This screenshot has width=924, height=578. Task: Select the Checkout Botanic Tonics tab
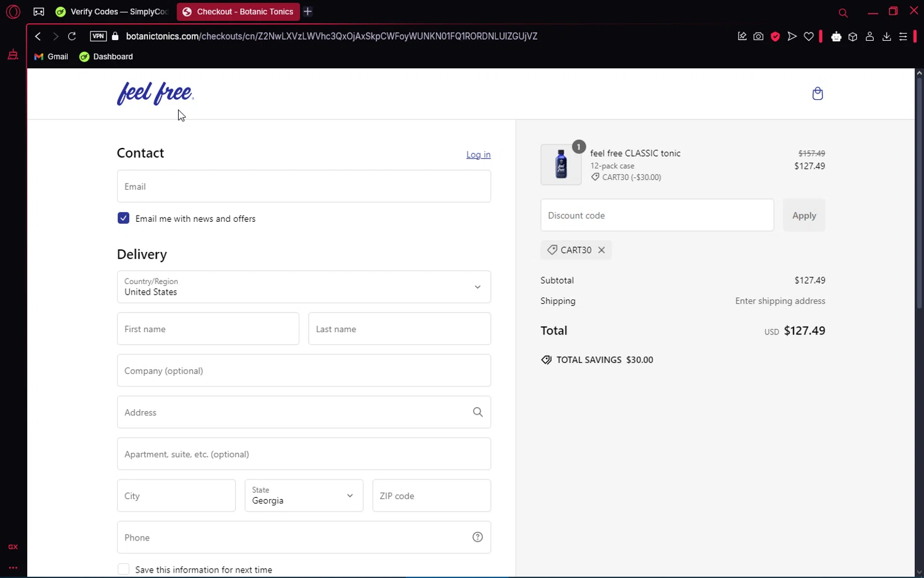(x=238, y=12)
